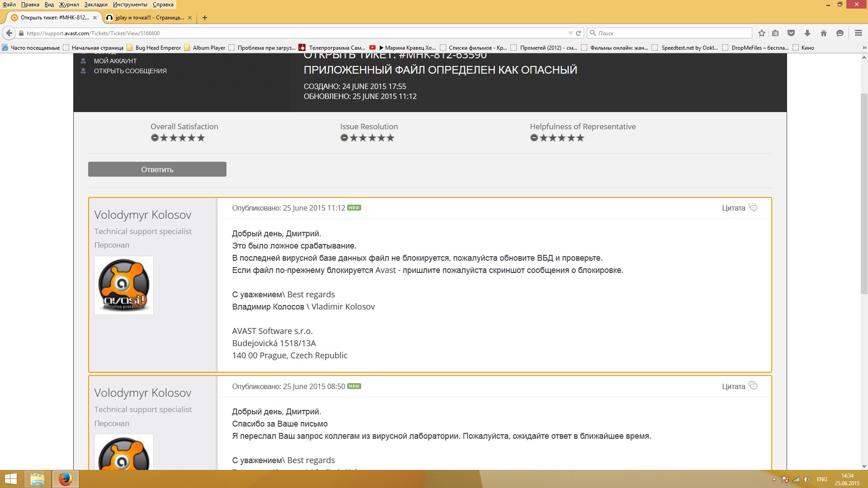Click the network signal tray icon

click(796, 479)
